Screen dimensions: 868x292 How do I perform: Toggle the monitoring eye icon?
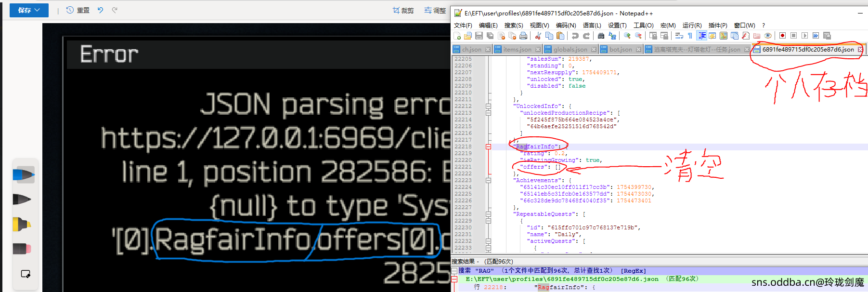(x=768, y=36)
